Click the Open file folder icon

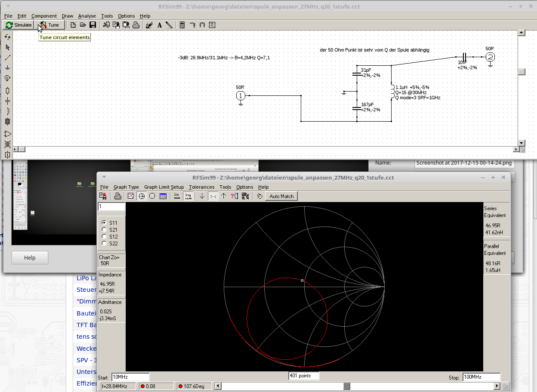(83, 25)
